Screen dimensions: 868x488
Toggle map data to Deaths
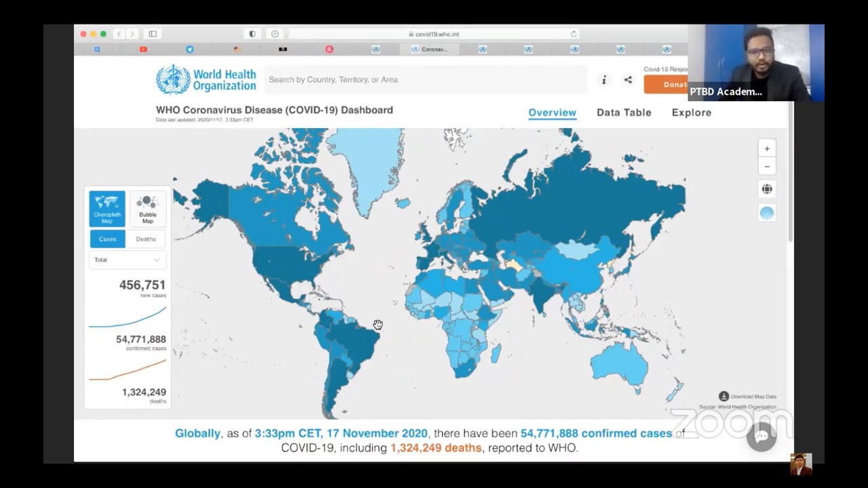[x=146, y=239]
